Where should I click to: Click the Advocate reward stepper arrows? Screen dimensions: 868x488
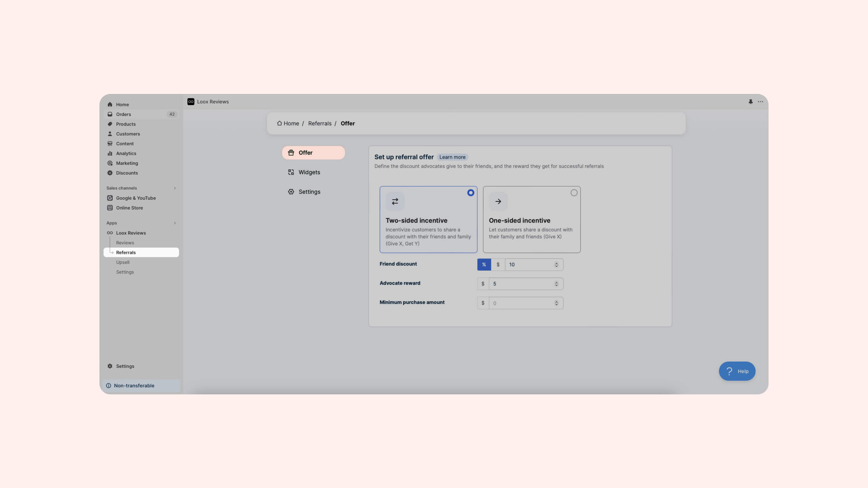click(x=556, y=284)
